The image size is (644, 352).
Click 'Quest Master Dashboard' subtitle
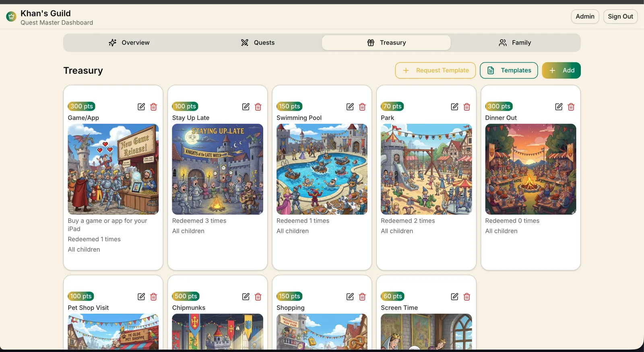pyautogui.click(x=57, y=23)
